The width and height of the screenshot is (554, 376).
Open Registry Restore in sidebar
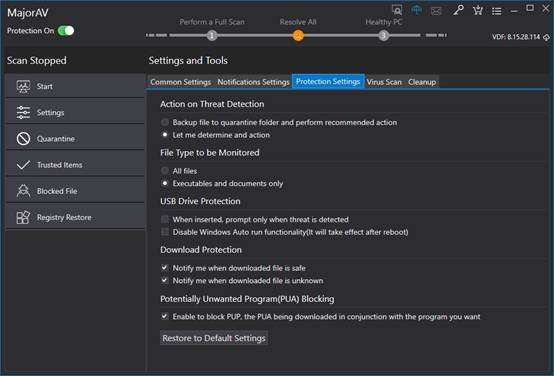pyautogui.click(x=75, y=217)
